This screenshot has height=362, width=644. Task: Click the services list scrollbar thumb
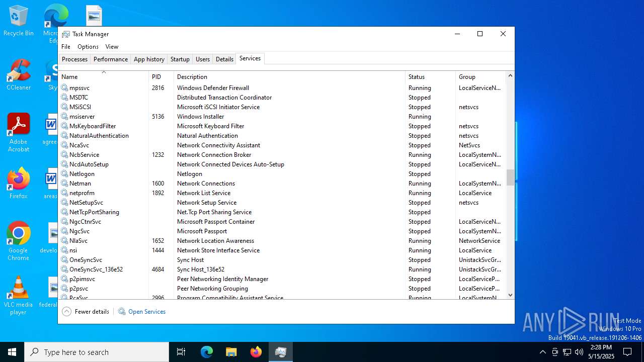coord(510,177)
